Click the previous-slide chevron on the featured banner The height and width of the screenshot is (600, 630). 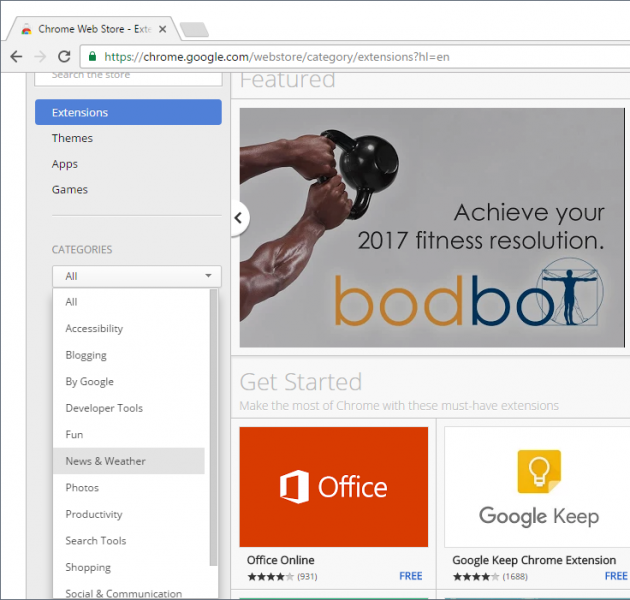click(x=240, y=218)
